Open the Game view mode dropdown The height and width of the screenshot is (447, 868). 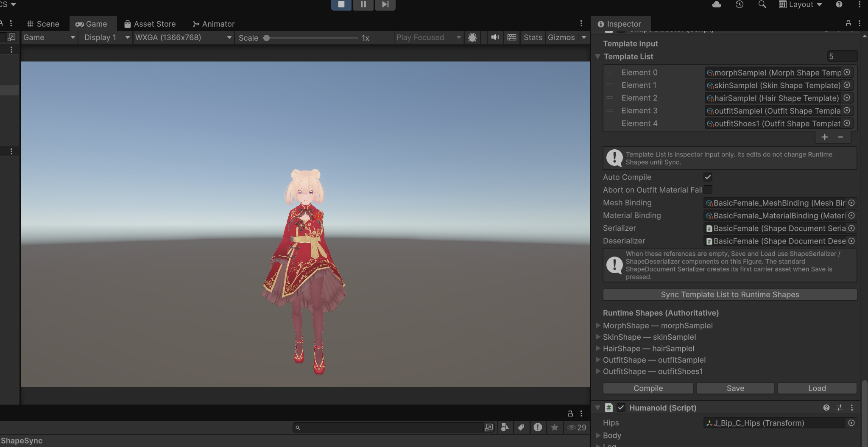pos(49,37)
